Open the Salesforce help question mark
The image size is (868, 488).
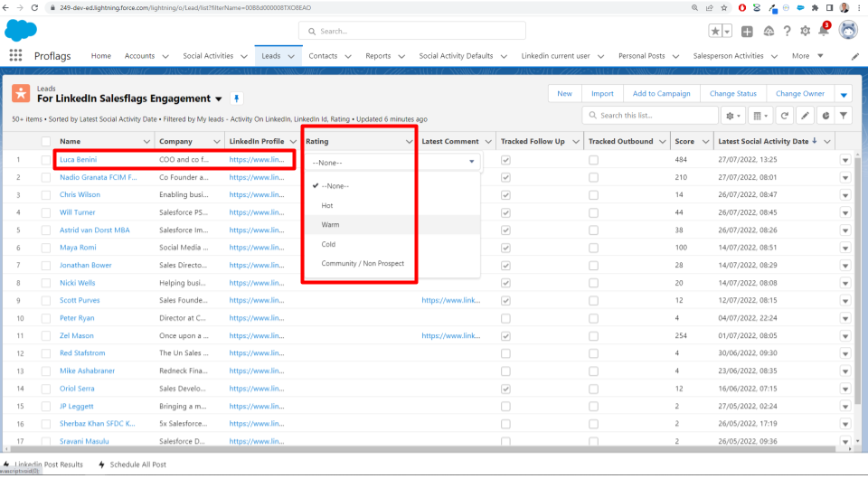tap(787, 32)
